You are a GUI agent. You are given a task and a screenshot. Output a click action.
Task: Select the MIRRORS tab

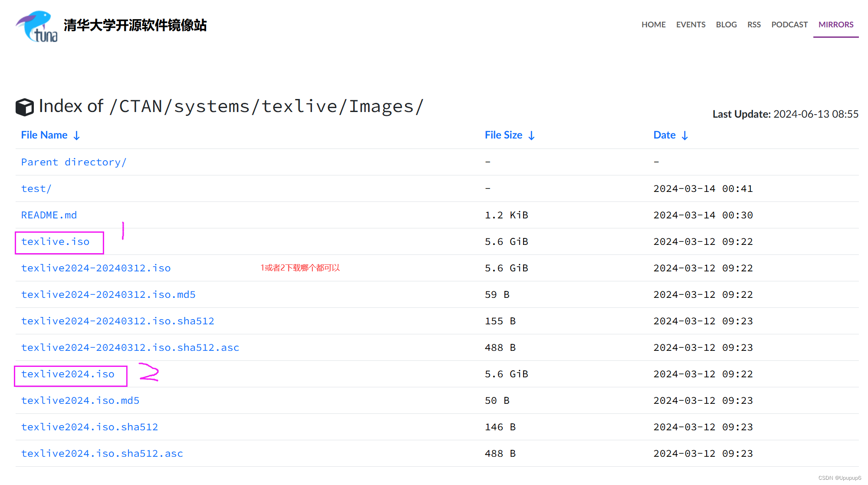[x=835, y=25]
